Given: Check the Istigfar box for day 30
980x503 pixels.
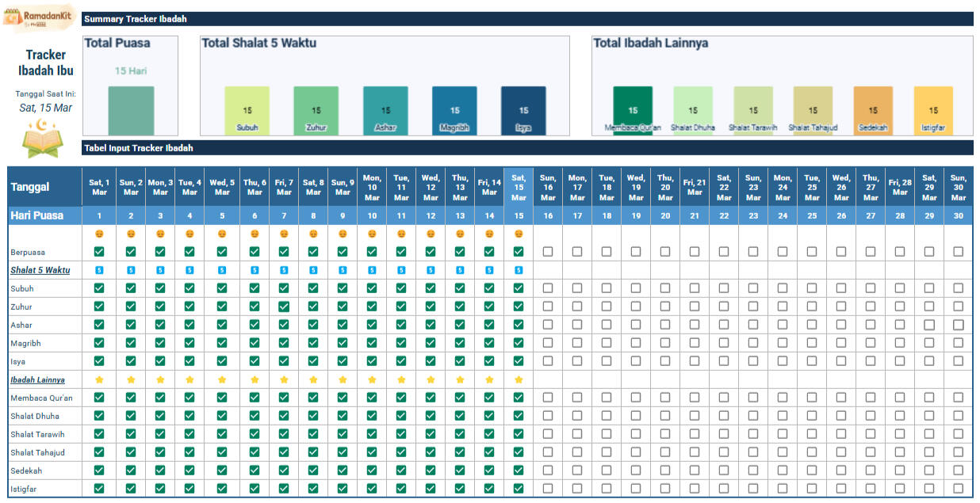Looking at the screenshot, I should (x=959, y=489).
